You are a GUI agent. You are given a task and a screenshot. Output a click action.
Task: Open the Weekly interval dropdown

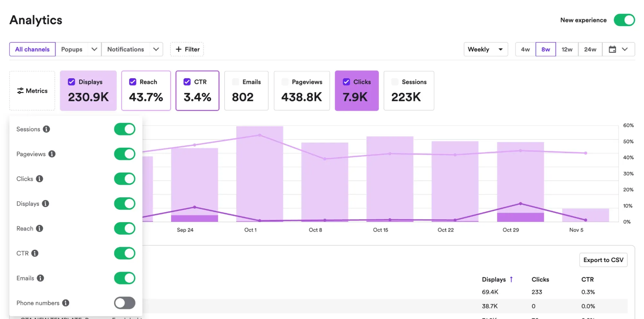point(486,49)
